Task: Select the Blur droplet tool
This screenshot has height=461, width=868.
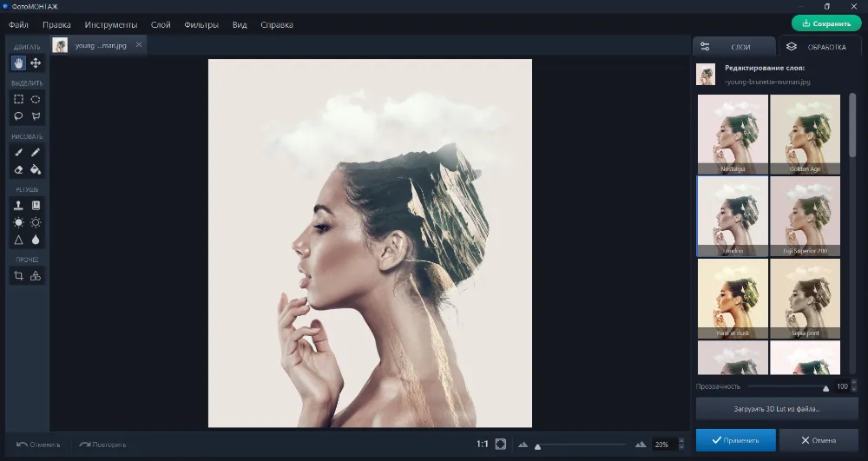Action: (x=36, y=240)
